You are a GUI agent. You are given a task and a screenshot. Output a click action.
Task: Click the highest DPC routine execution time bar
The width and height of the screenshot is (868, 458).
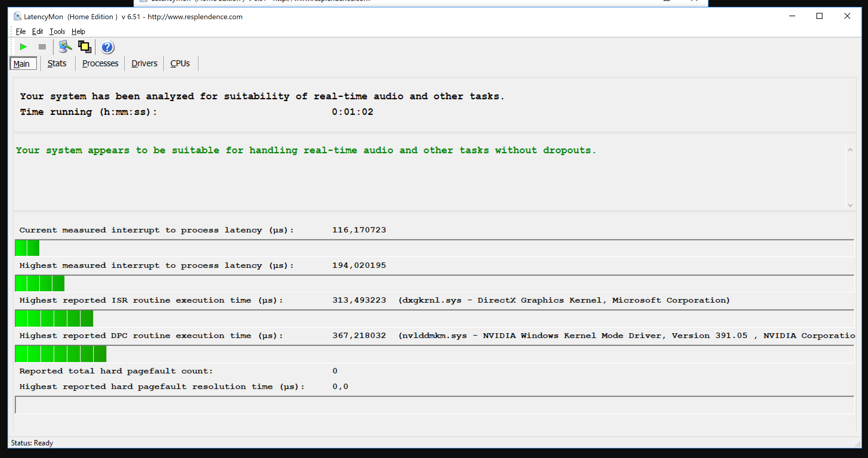pos(61,354)
